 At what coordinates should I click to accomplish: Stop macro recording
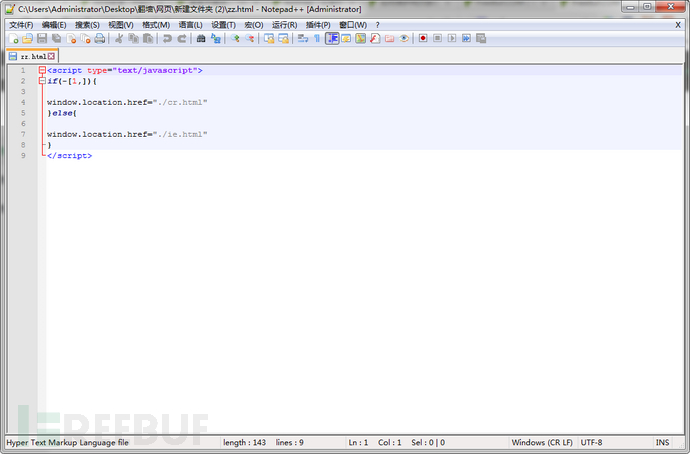click(x=437, y=39)
